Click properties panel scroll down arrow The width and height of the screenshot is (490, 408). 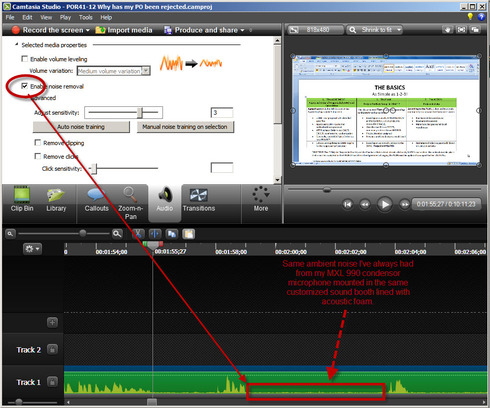[x=277, y=180]
